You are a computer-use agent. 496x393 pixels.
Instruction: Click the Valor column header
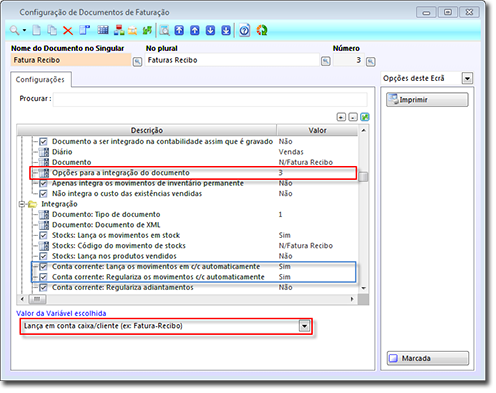317,130
